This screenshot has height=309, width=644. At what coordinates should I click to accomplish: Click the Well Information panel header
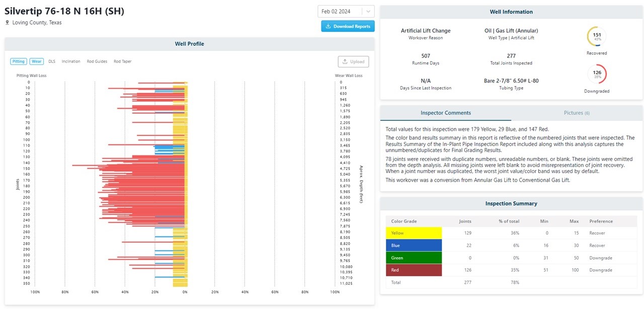coord(511,12)
